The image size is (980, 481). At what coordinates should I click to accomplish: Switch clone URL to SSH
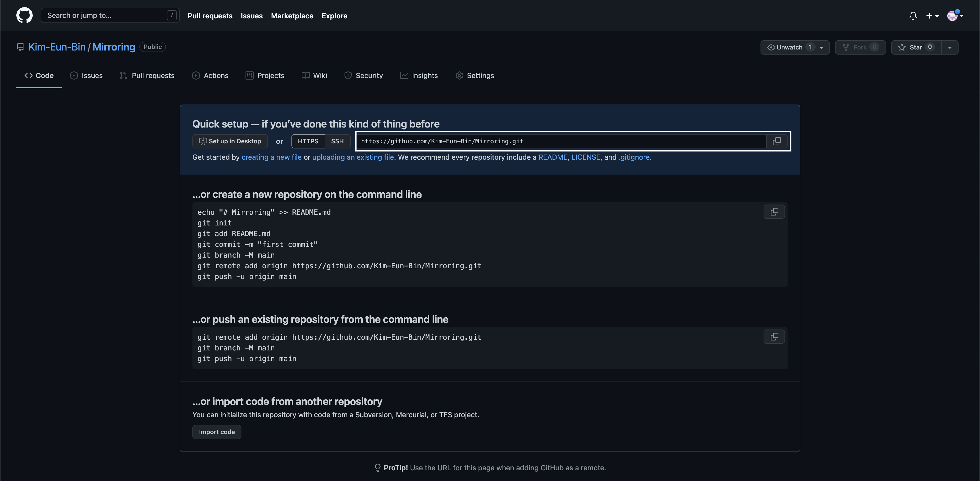click(x=337, y=141)
